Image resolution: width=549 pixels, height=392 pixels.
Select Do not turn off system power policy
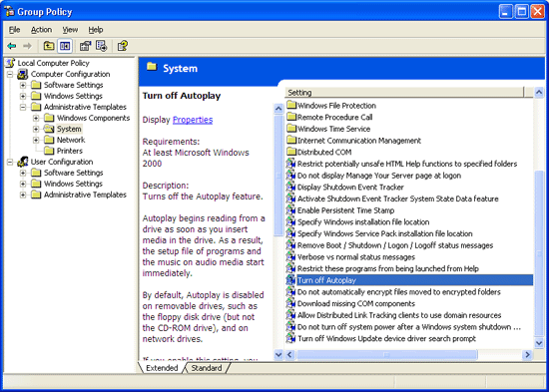(x=409, y=327)
